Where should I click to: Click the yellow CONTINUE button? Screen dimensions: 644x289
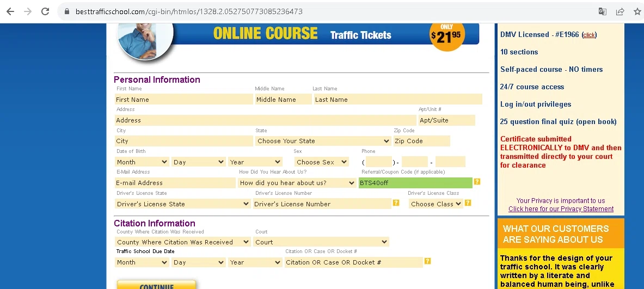click(x=156, y=285)
